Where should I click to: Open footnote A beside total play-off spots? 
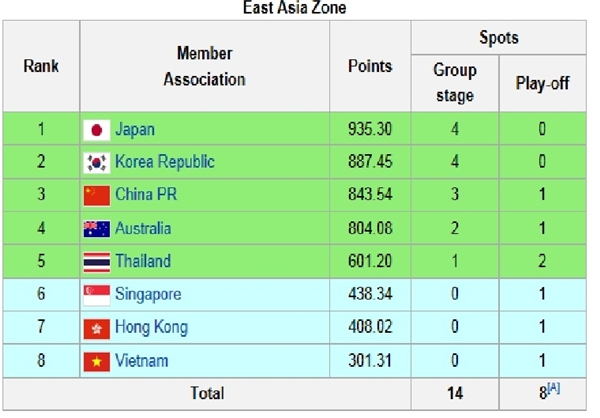coord(554,389)
